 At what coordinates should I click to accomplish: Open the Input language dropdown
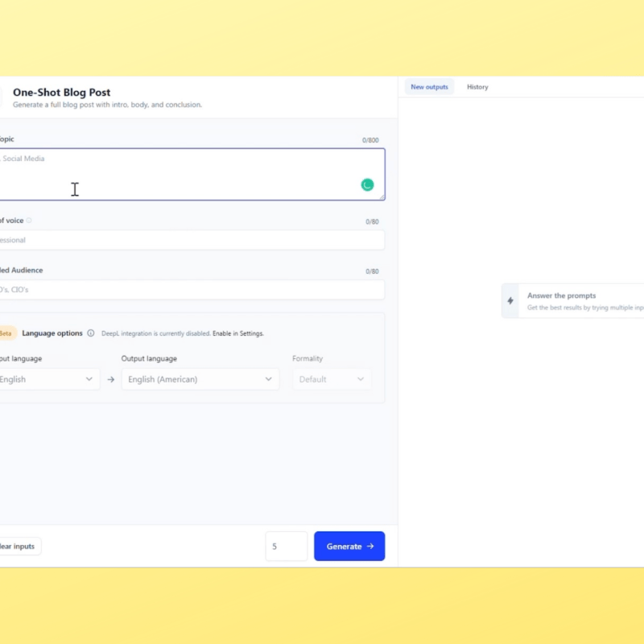pyautogui.click(x=44, y=378)
